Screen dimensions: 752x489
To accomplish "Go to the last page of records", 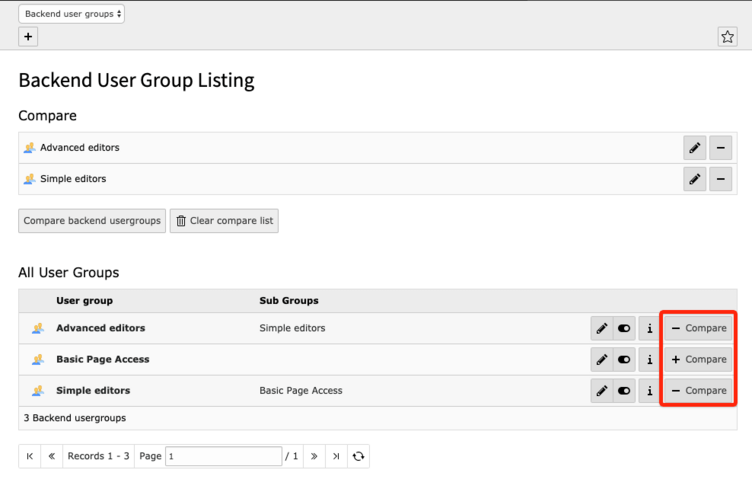I will (336, 456).
